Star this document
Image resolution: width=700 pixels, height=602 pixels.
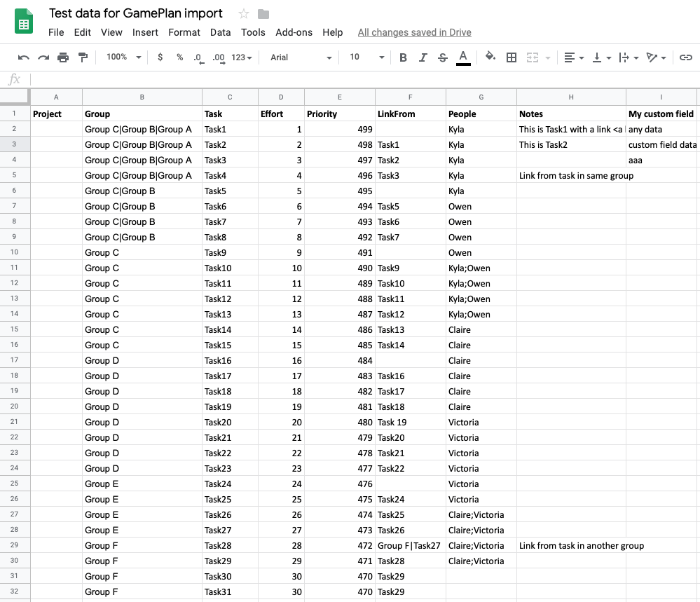coord(243,14)
